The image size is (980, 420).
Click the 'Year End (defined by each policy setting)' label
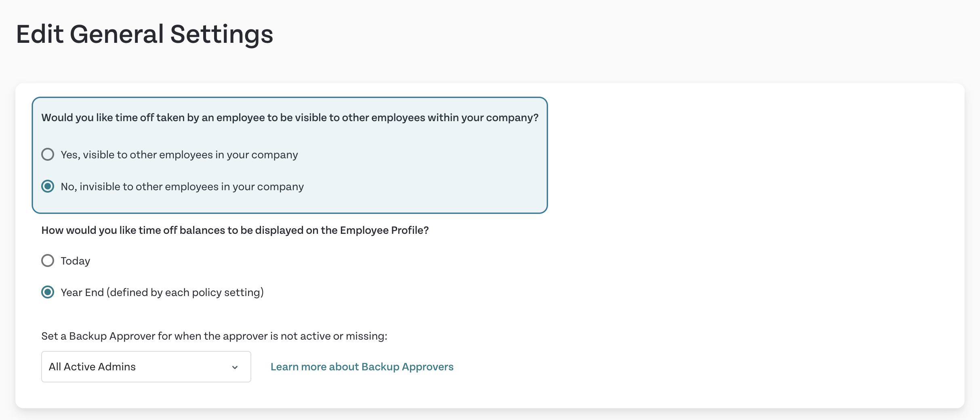[x=162, y=292]
